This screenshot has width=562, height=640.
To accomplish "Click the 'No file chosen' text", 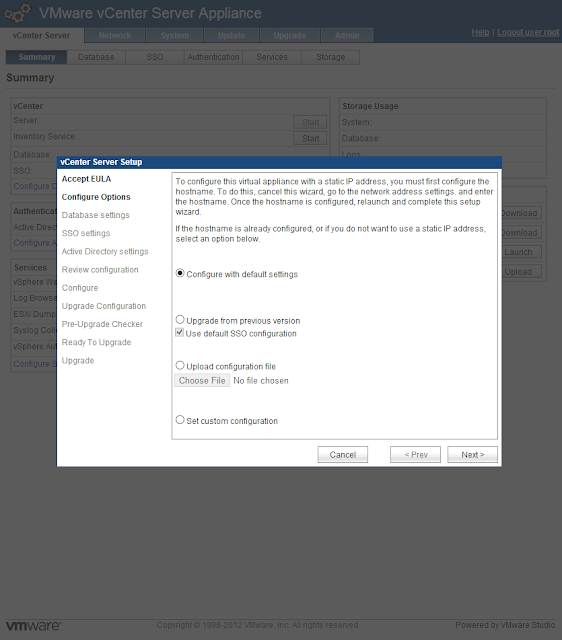I will (x=261, y=381).
